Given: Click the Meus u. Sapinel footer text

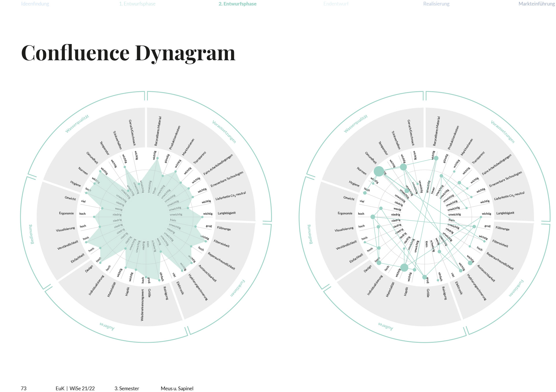Looking at the screenshot, I should coord(177,388).
